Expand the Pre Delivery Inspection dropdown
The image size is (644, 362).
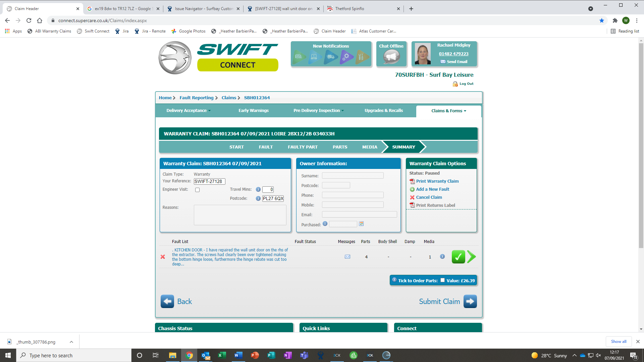pyautogui.click(x=318, y=111)
